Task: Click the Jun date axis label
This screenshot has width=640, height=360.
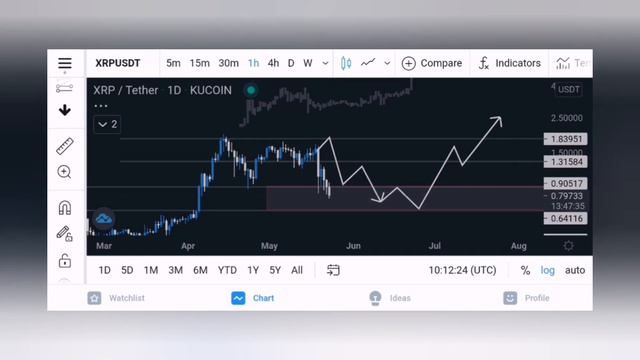Action: (353, 246)
